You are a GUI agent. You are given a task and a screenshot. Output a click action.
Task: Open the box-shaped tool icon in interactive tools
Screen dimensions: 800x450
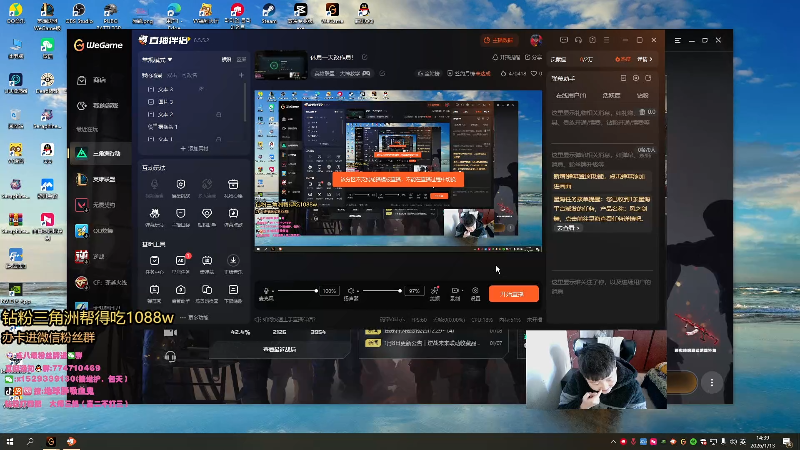click(233, 184)
